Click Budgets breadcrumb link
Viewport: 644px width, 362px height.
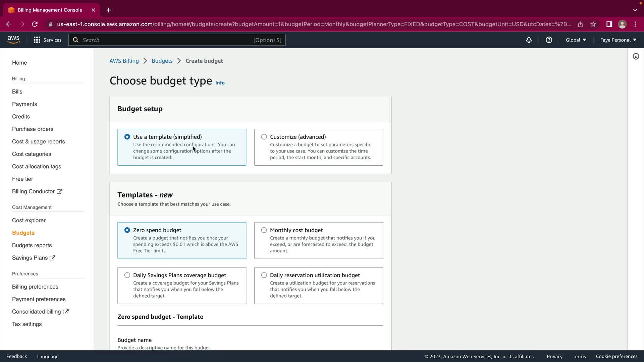[162, 61]
